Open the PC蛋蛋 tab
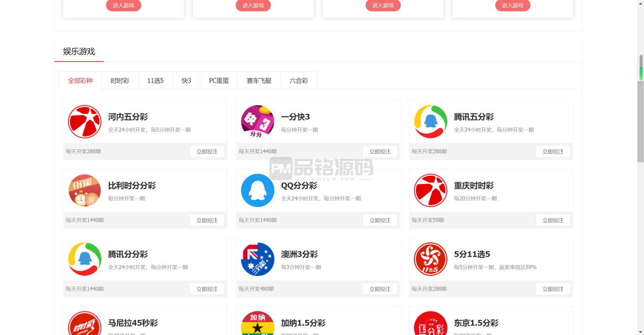This screenshot has height=335, width=644. 219,81
